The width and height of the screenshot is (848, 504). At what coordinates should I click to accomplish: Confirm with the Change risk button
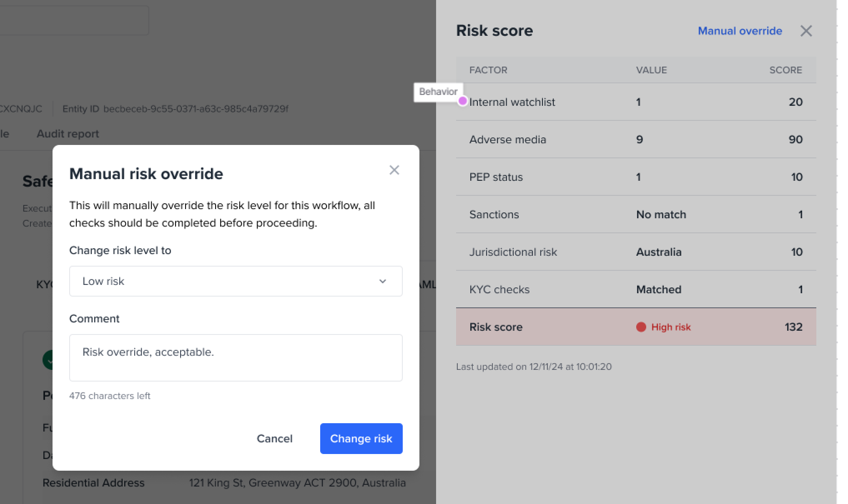click(361, 439)
